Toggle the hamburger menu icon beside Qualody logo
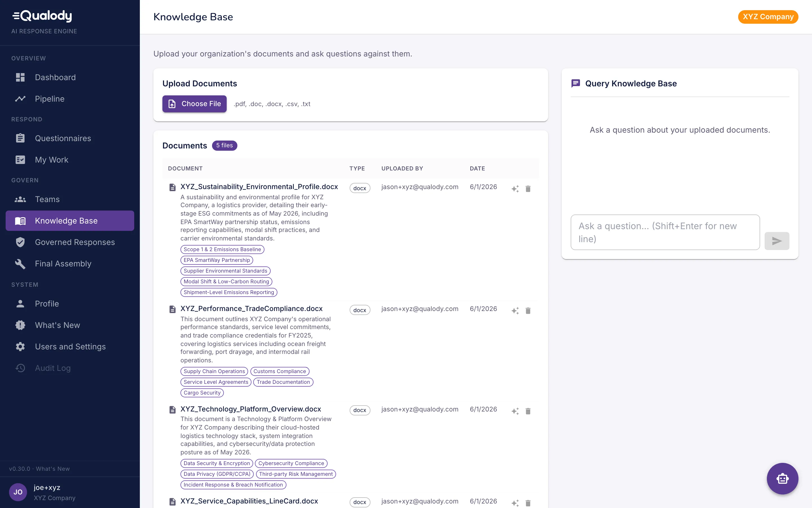 tap(16, 16)
